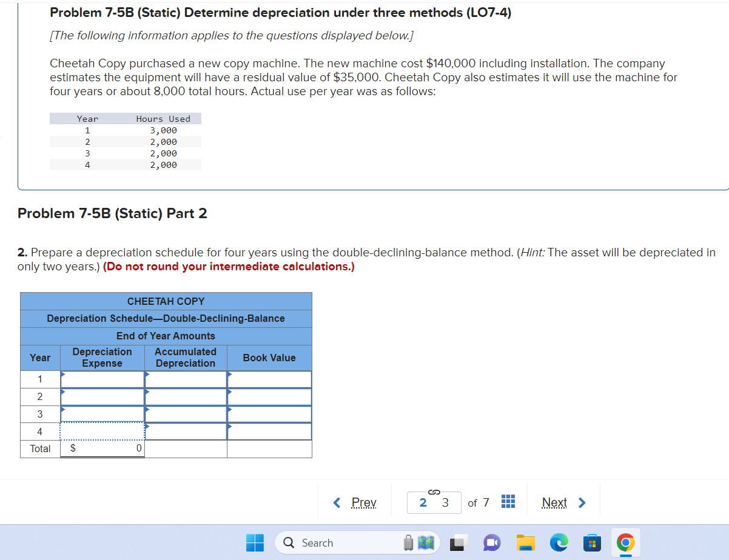Click the focused Year 4 Depreciation Expense cell
729x560 pixels.
tap(102, 431)
